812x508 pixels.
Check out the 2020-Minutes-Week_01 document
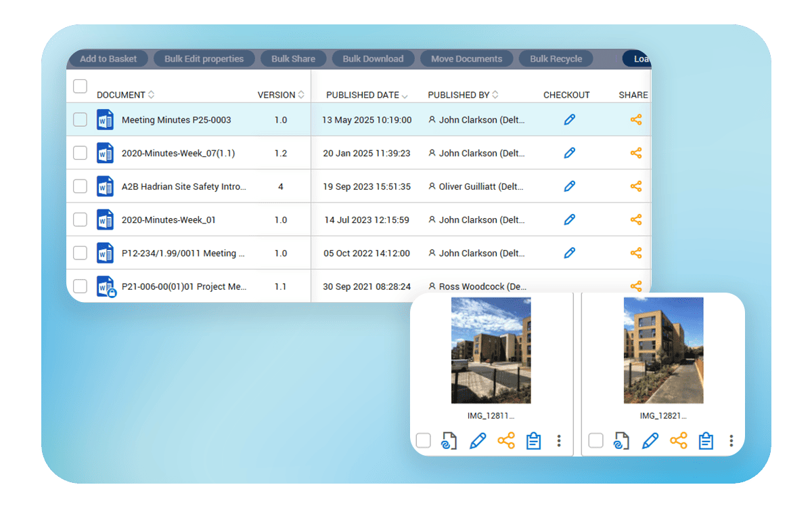tap(569, 219)
